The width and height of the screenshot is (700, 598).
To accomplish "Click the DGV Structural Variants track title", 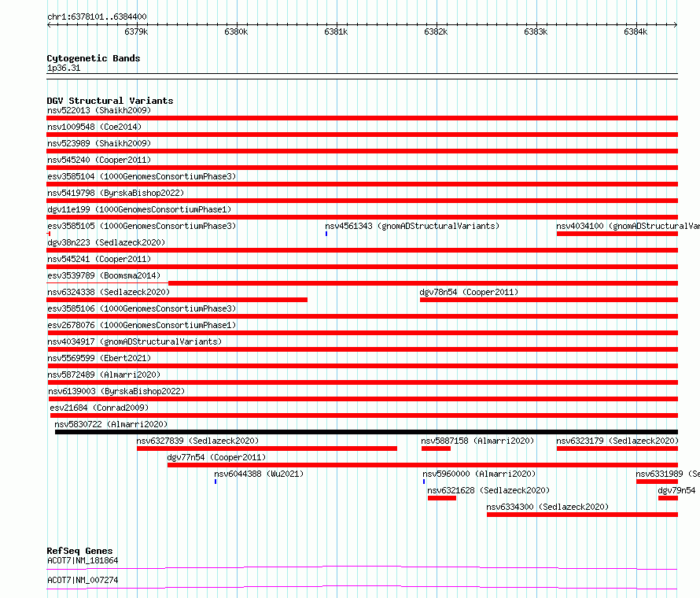I will pos(110,101).
